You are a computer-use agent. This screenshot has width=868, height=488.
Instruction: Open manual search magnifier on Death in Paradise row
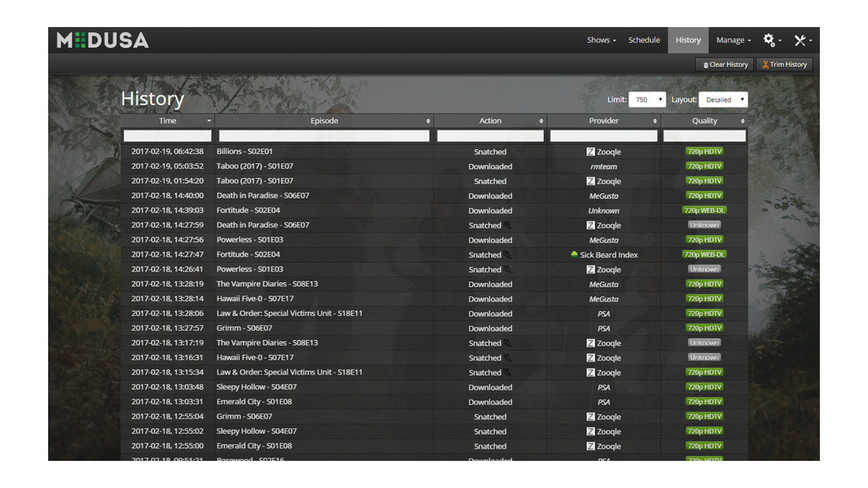507,225
